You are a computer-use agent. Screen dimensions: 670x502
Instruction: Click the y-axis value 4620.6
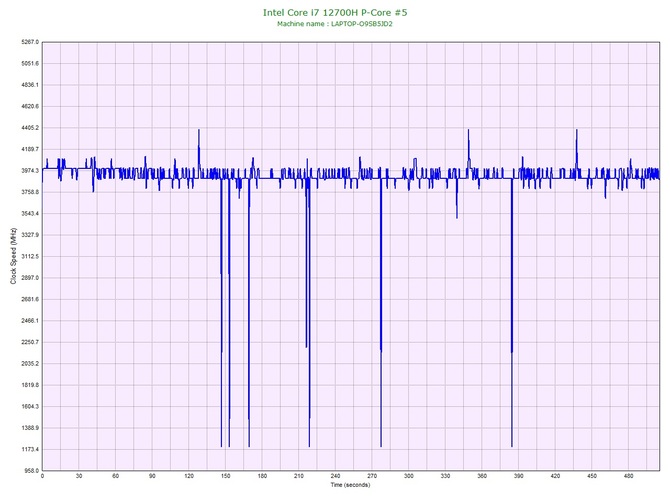[x=30, y=106]
